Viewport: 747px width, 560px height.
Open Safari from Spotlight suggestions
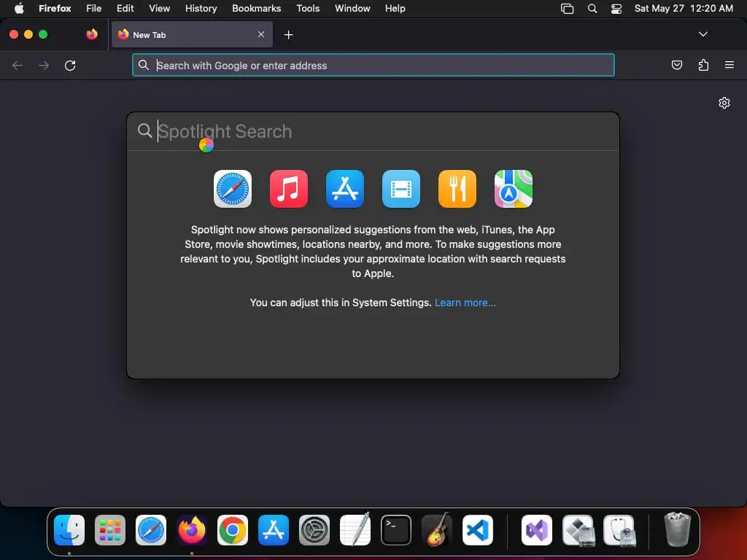(x=233, y=189)
